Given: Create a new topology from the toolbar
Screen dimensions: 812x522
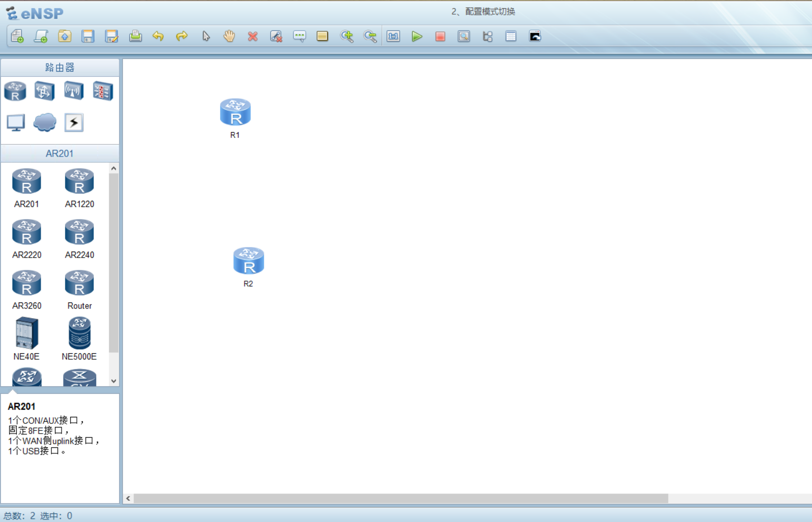Looking at the screenshot, I should (17, 36).
